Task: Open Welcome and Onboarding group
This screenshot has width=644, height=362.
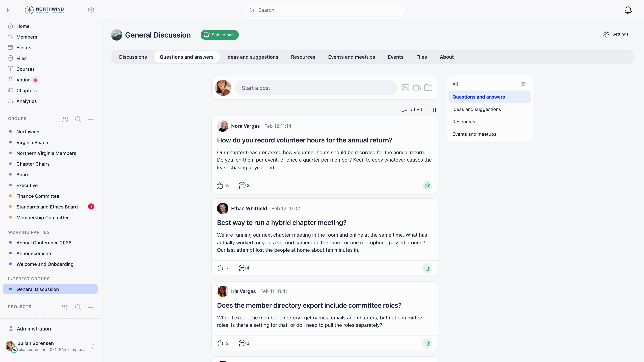Action: (x=50, y=264)
